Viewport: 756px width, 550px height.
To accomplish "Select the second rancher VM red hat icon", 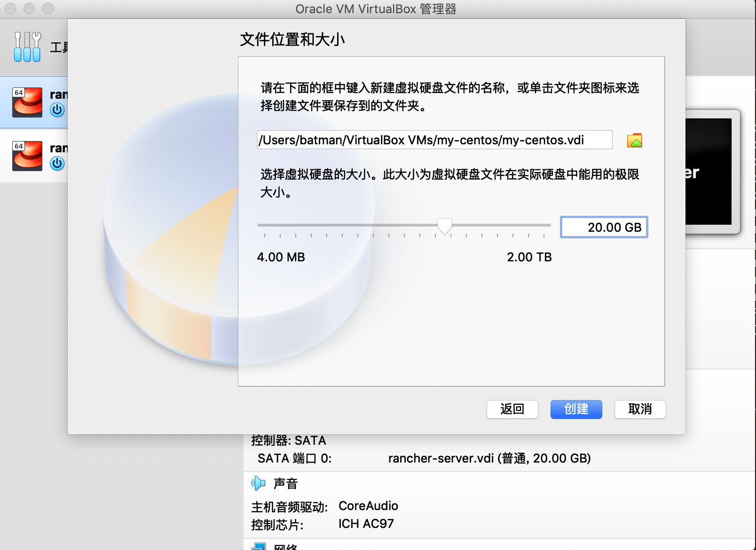I will click(x=27, y=156).
